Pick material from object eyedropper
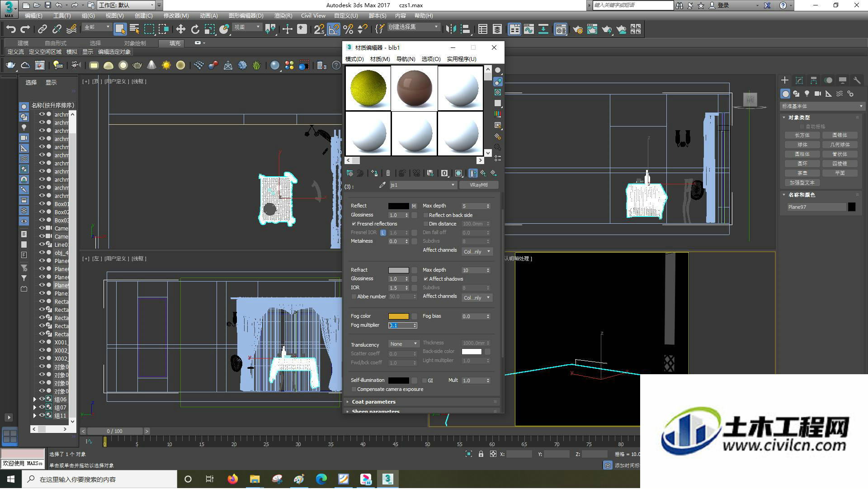The image size is (868, 489). (x=382, y=185)
